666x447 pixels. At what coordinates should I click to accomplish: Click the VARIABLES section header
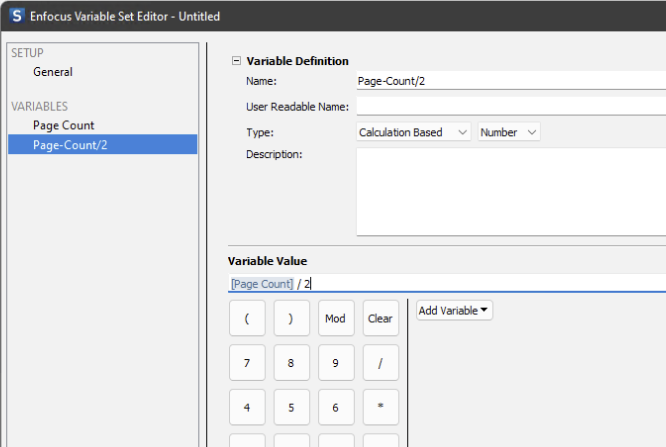[40, 106]
